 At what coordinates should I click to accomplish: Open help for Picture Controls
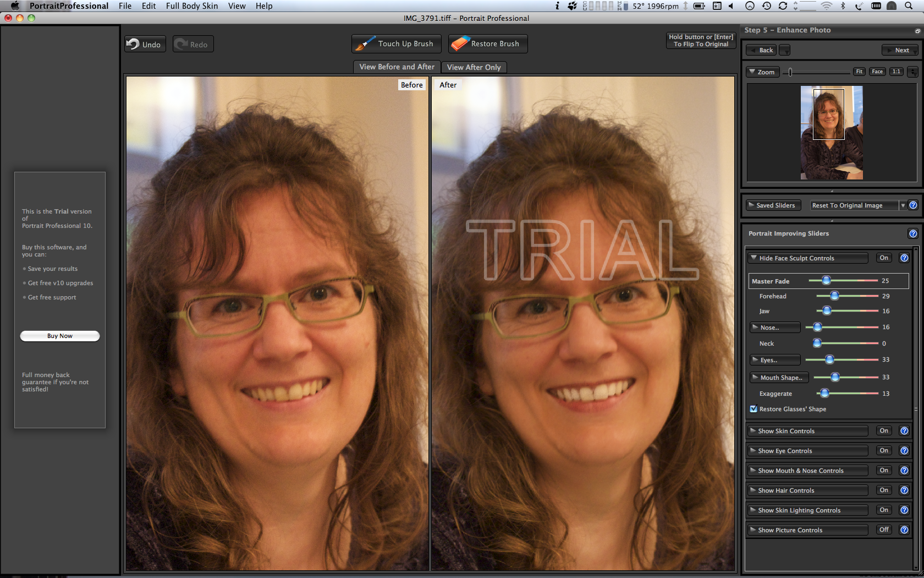tap(904, 530)
